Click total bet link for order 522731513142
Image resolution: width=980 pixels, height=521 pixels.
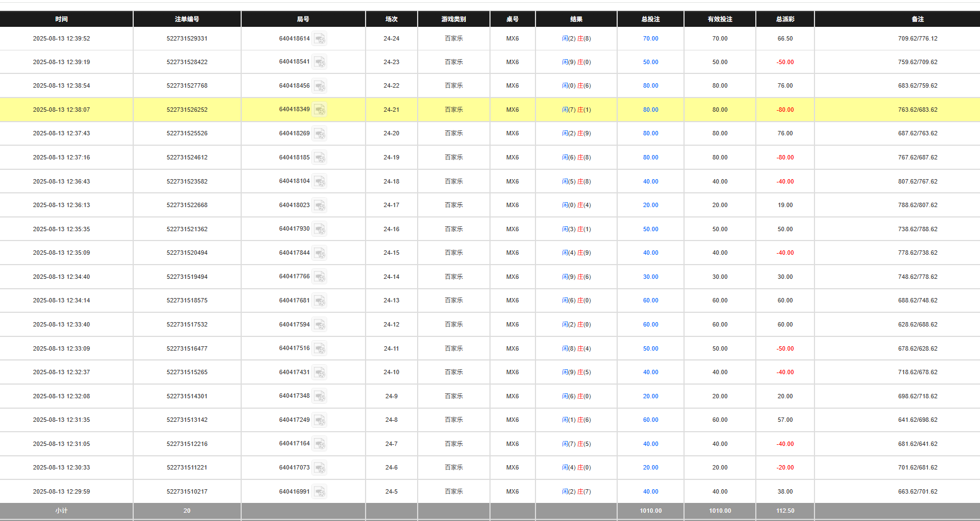(x=651, y=420)
